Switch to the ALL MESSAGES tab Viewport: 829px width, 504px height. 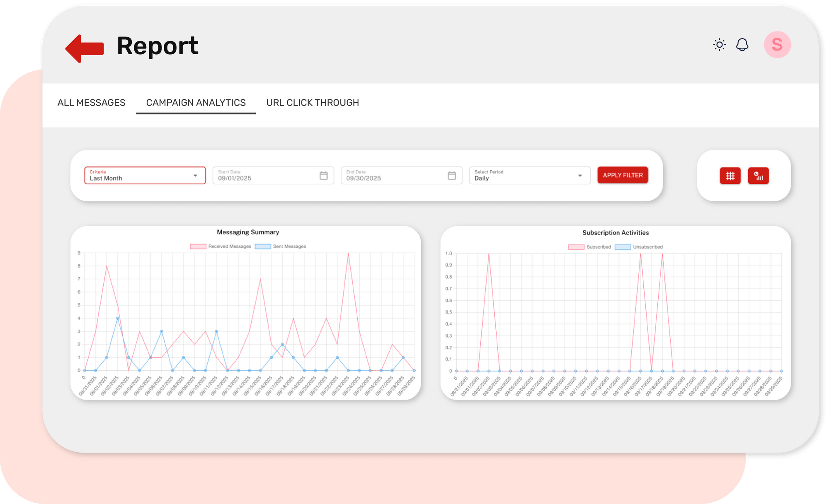[92, 103]
